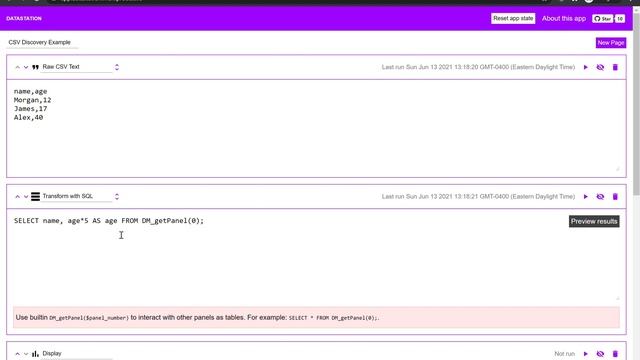Edit the Transform with SQL panel name
Viewport: 640px width, 360px height.
click(76, 196)
